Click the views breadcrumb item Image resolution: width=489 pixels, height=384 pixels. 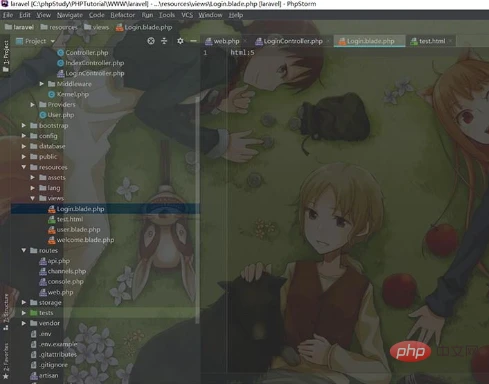[97, 27]
